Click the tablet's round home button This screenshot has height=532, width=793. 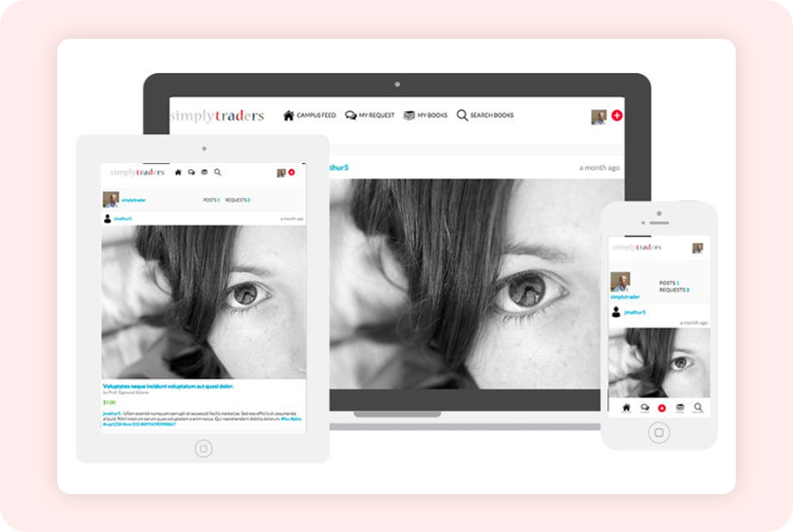(x=204, y=448)
